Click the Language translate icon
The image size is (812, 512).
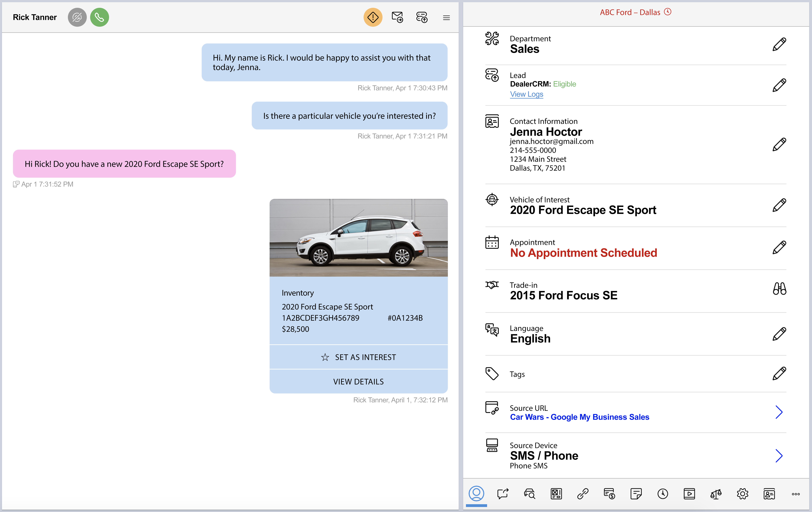492,330
